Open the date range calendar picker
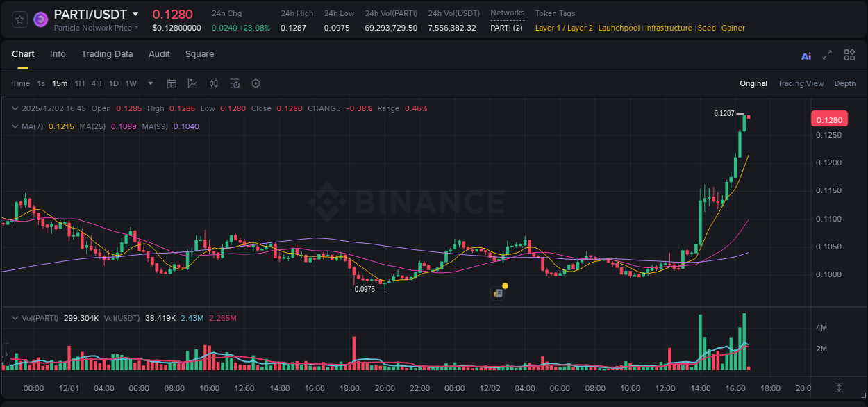The height and width of the screenshot is (407, 868). 172,83
